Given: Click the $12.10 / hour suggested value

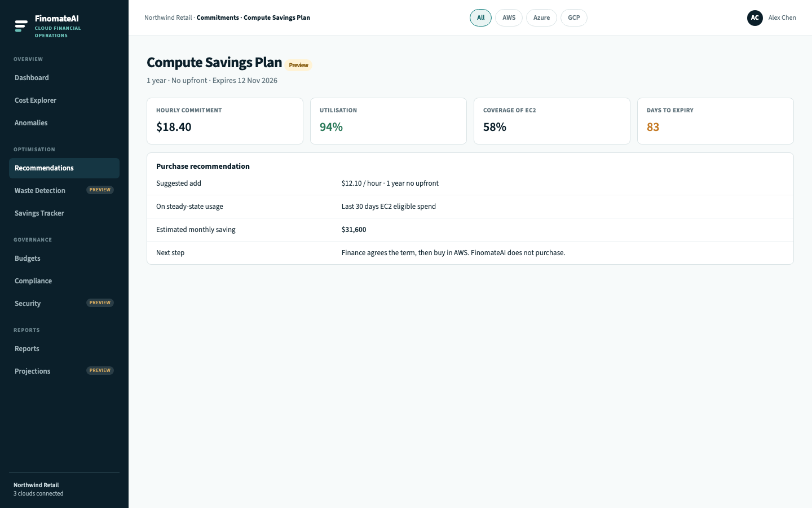Looking at the screenshot, I should (390, 183).
